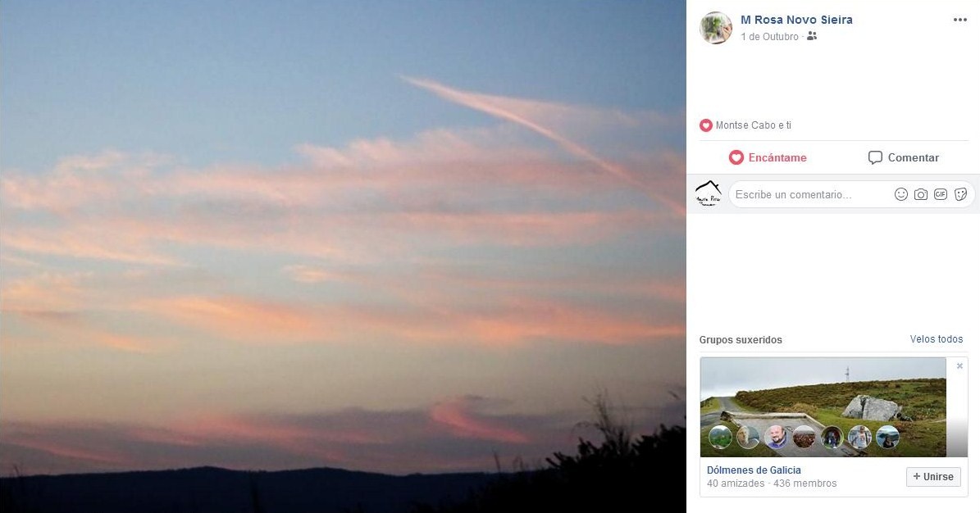The image size is (980, 513).
Task: Join the group with the Unirse button
Action: tap(933, 476)
